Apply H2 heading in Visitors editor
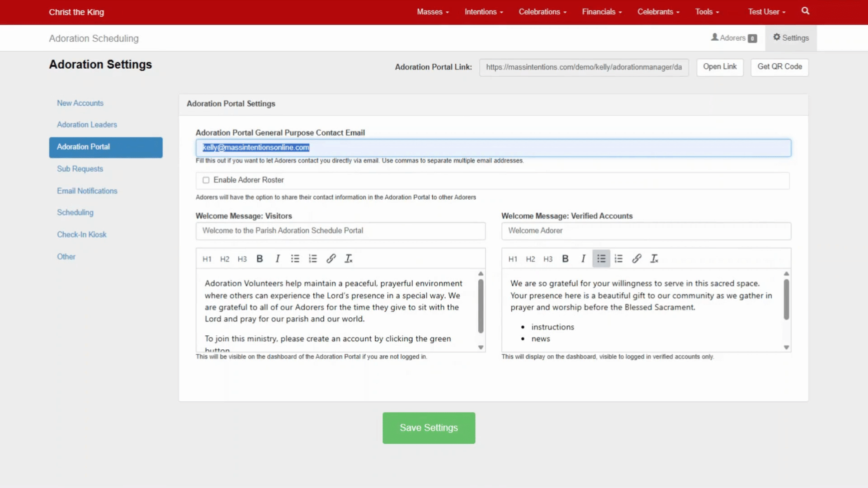 tap(225, 259)
